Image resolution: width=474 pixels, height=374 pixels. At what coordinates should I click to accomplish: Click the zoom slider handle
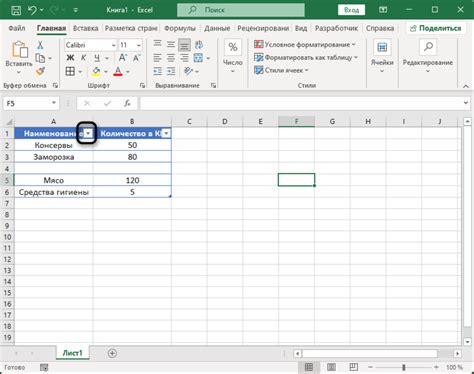(404, 367)
